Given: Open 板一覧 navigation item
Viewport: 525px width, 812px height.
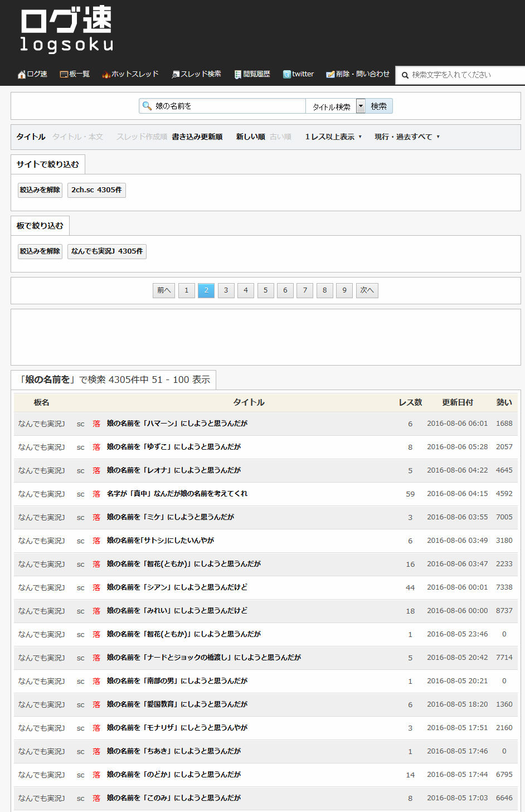Looking at the screenshot, I should pos(79,74).
